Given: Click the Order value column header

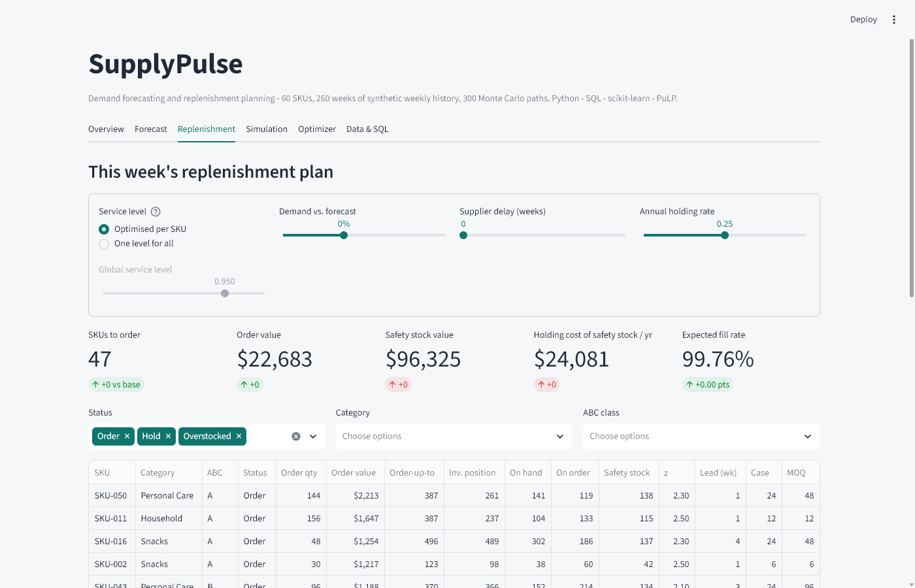Looking at the screenshot, I should tap(355, 472).
